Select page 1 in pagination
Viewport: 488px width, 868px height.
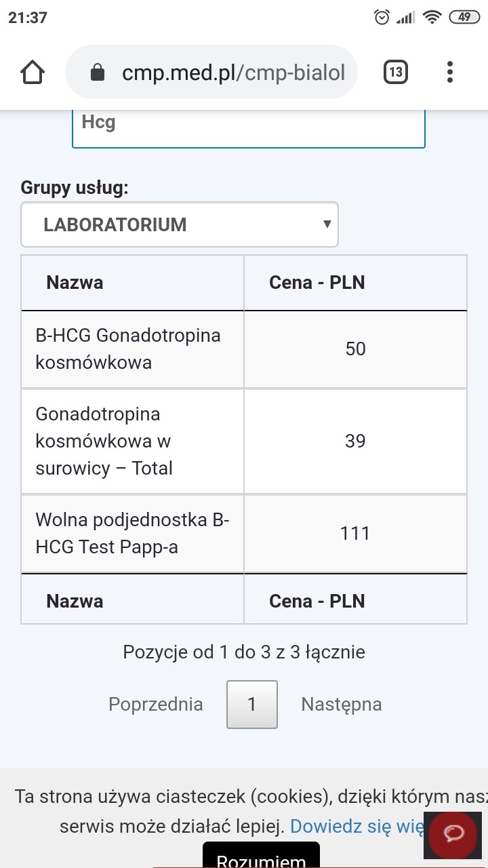251,705
